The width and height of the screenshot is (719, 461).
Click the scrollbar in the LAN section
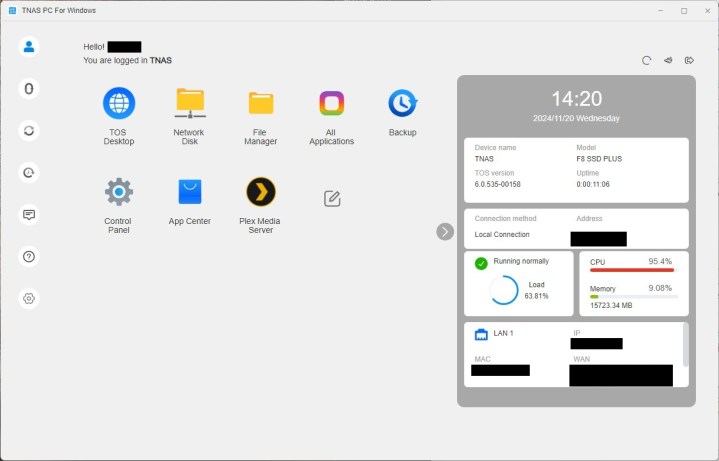(x=685, y=344)
